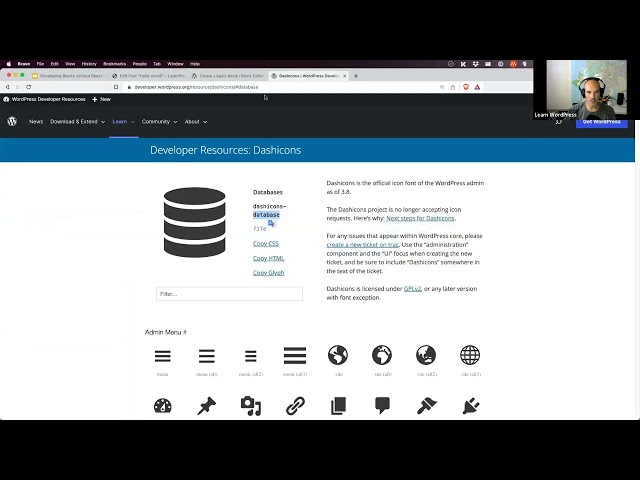Click the translate icon below dashicons-database

point(271,223)
